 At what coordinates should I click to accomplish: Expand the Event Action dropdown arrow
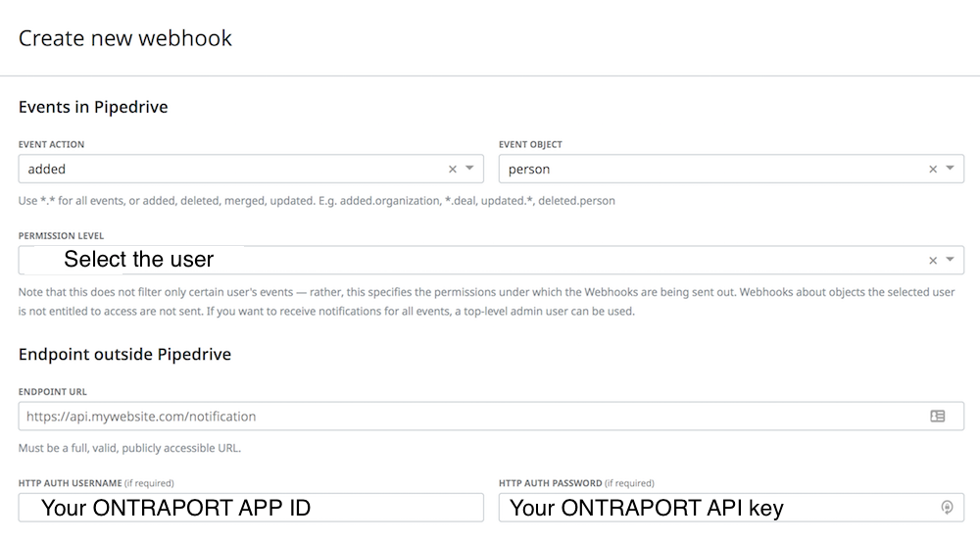pyautogui.click(x=469, y=169)
